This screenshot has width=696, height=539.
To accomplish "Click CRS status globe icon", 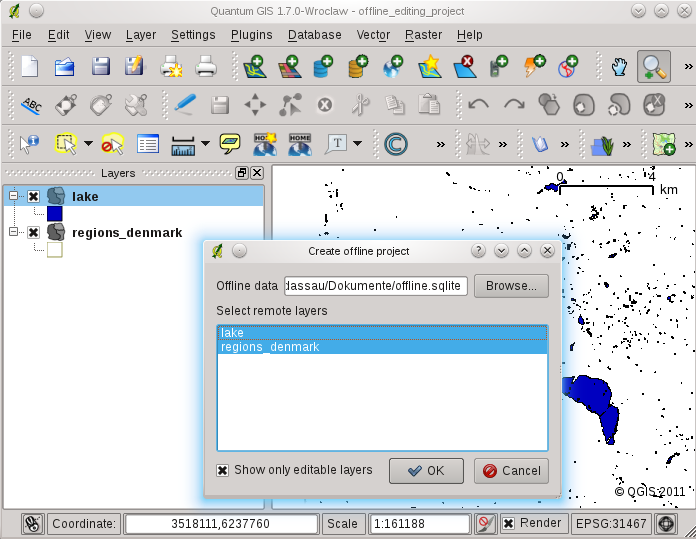I will (x=666, y=524).
